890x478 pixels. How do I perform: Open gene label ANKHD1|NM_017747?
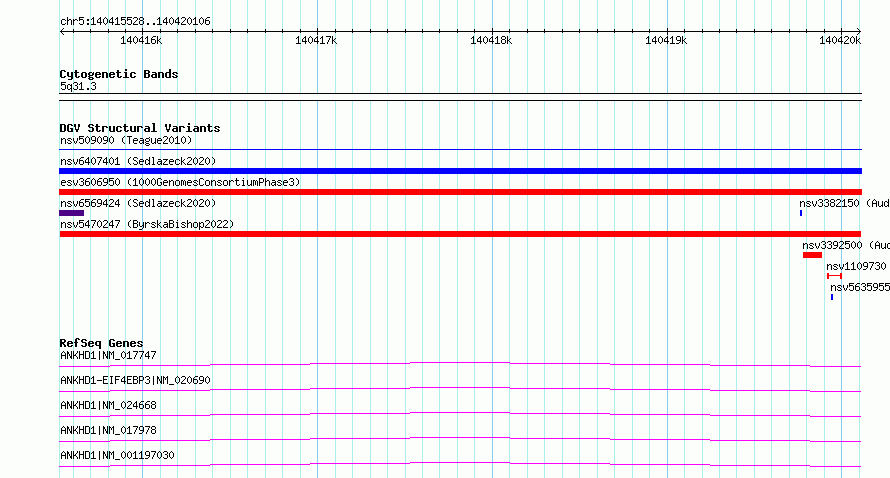[x=108, y=355]
